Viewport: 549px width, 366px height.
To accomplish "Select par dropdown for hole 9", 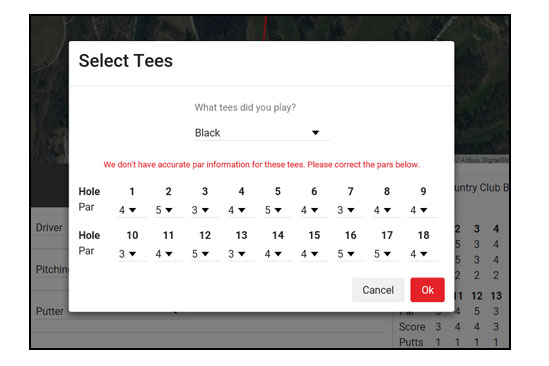I will tap(423, 210).
